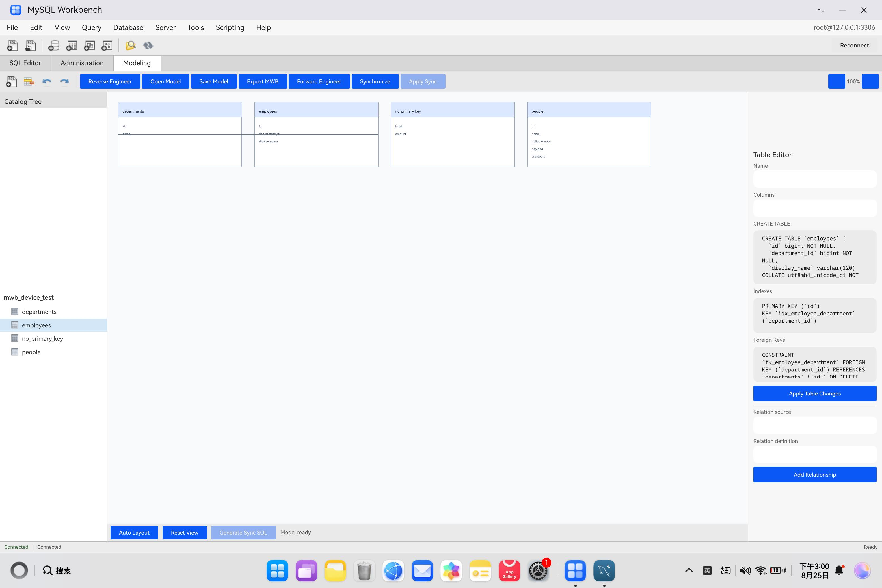Click the Reconnect button

point(854,46)
